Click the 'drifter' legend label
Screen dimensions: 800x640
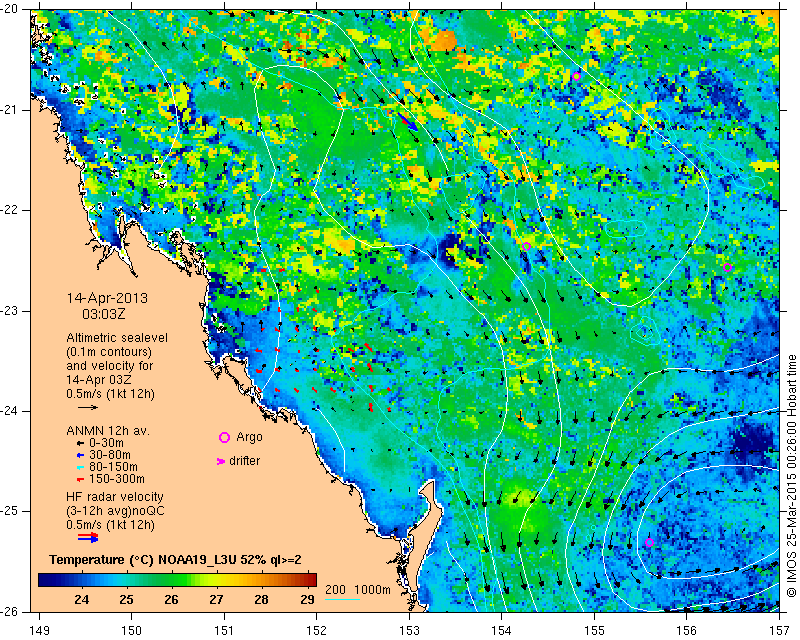click(244, 461)
